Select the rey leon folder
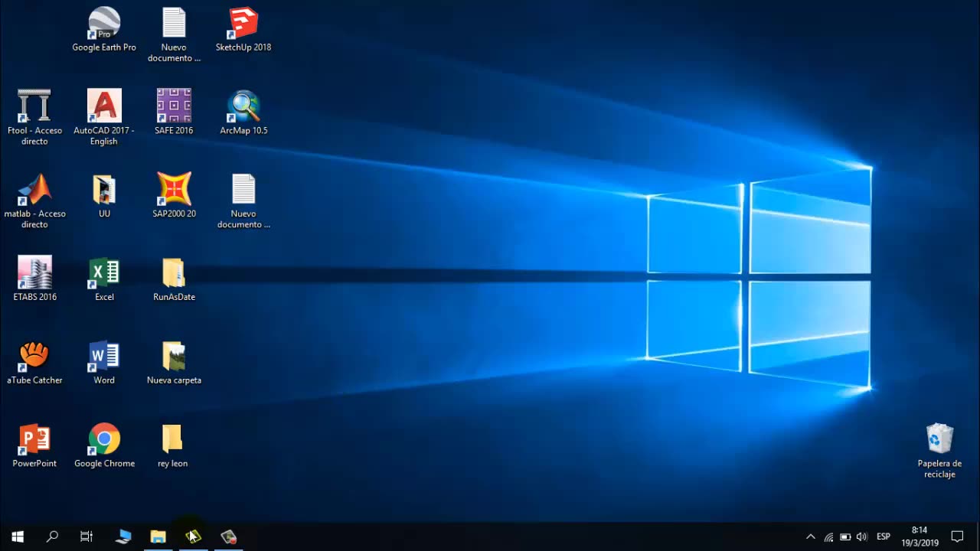 tap(173, 445)
